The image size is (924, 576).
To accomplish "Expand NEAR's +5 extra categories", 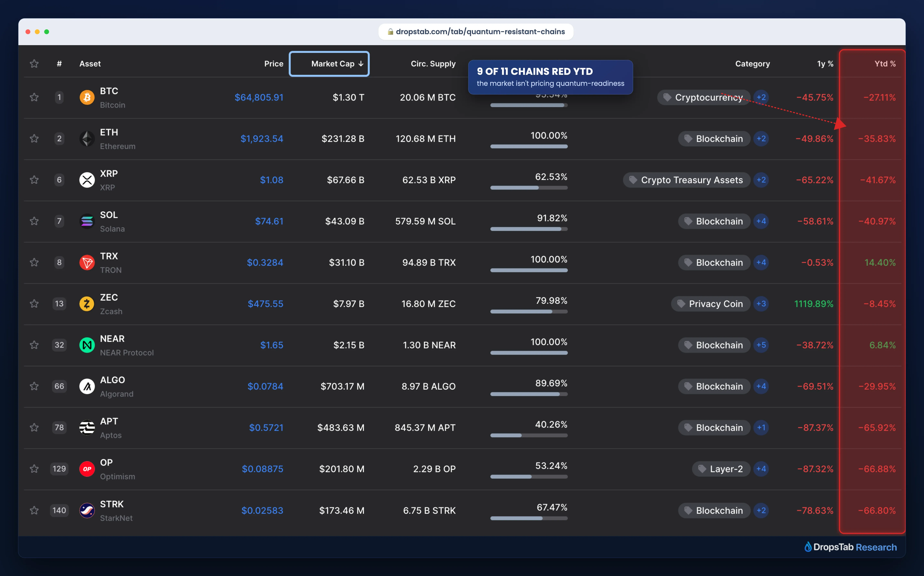I will (x=761, y=345).
